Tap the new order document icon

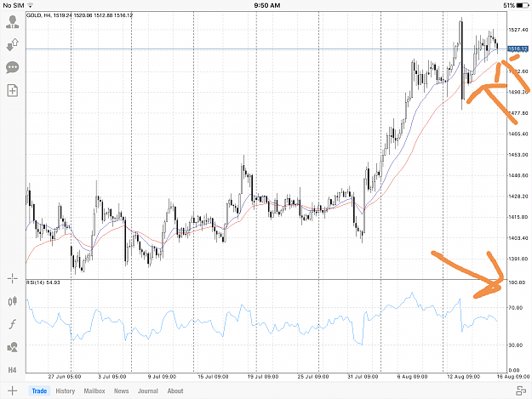(x=13, y=90)
